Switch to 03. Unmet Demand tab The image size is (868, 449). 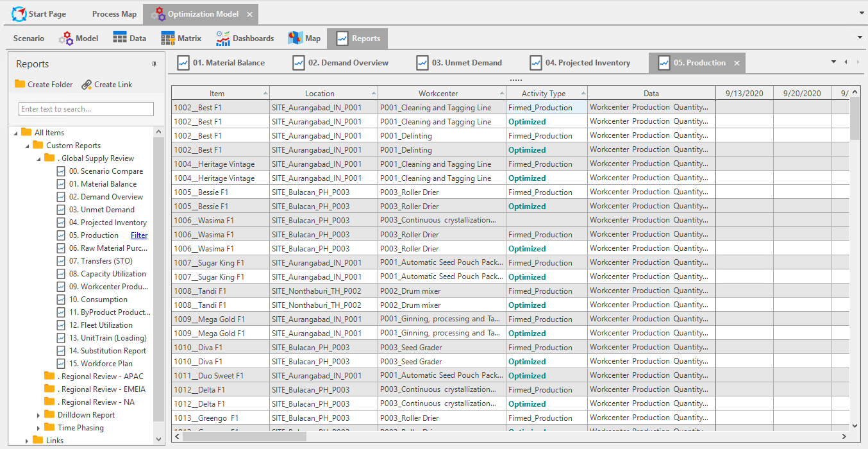pyautogui.click(x=459, y=63)
